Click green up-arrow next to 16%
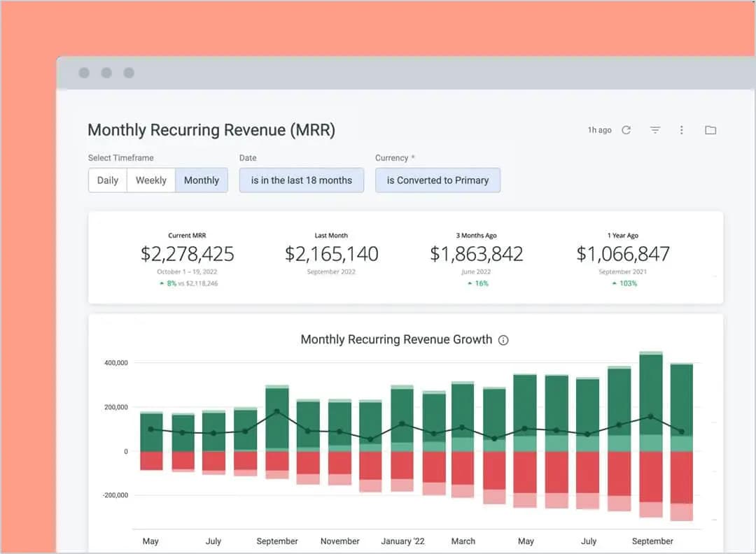The image size is (756, 554). (x=470, y=284)
